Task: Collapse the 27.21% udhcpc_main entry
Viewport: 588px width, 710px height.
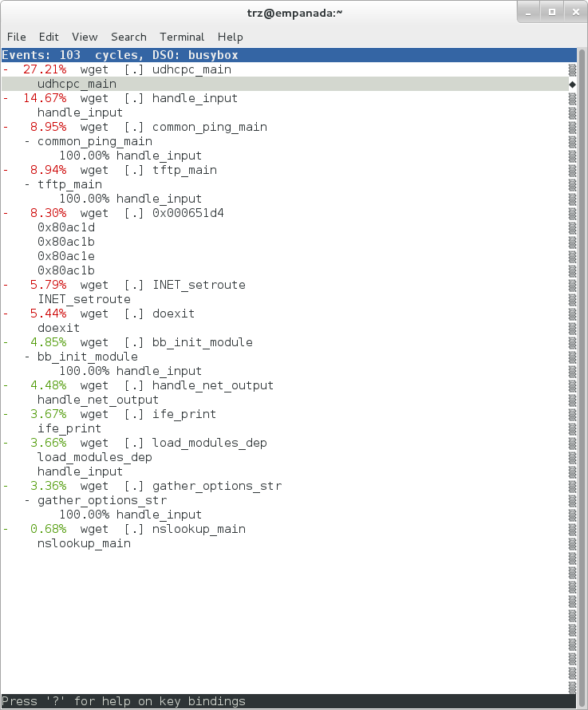Action: tap(6, 69)
